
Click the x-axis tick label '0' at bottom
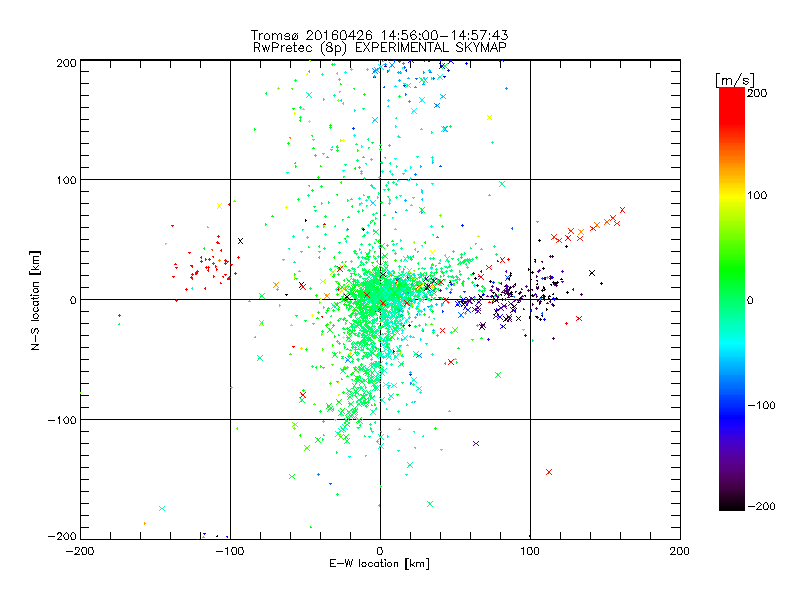(380, 551)
